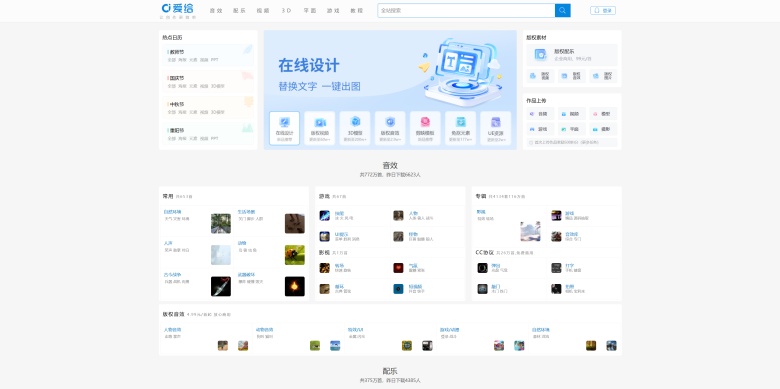Click the 人物 game sound icon
The image size is (780, 389).
click(x=398, y=215)
